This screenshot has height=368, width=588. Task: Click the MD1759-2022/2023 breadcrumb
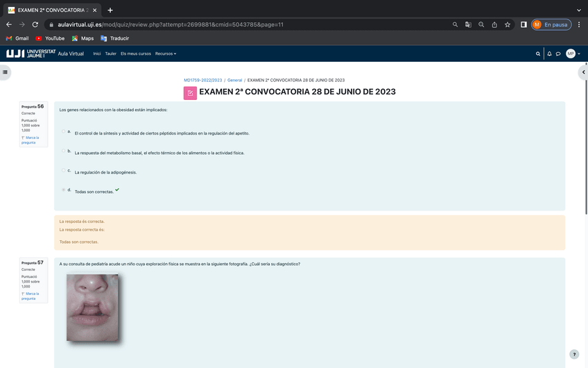(x=203, y=80)
